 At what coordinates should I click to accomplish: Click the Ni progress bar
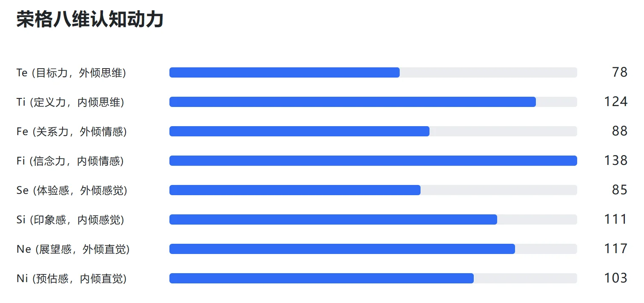click(373, 278)
